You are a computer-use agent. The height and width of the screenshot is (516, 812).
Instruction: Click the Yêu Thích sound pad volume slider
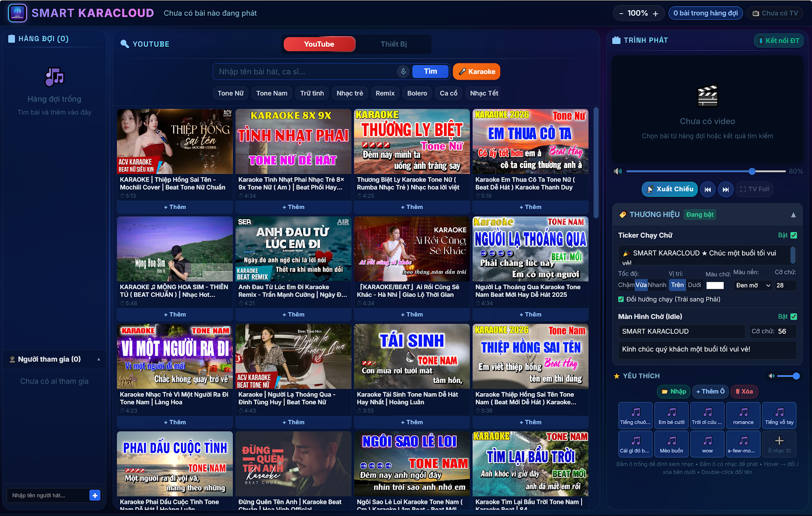coord(788,376)
